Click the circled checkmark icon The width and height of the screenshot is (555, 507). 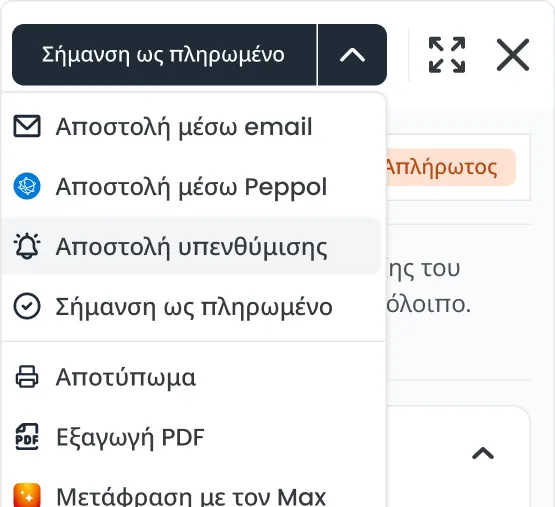pos(27,306)
